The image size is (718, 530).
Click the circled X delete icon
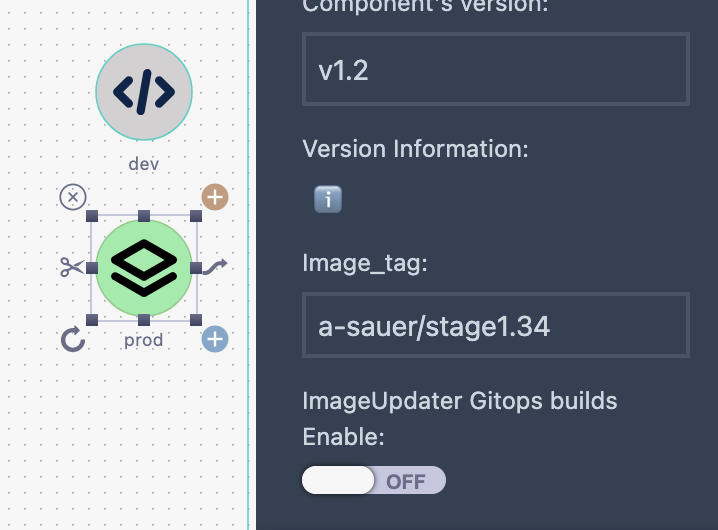tap(72, 197)
